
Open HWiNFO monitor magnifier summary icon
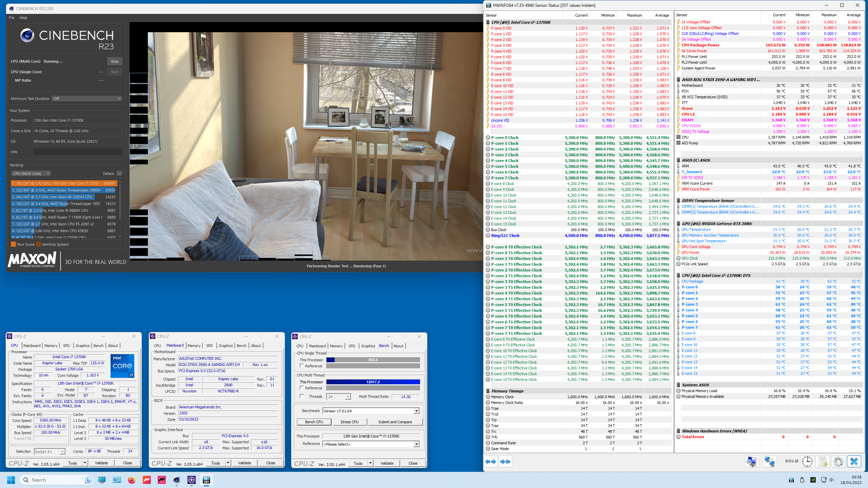point(752,462)
